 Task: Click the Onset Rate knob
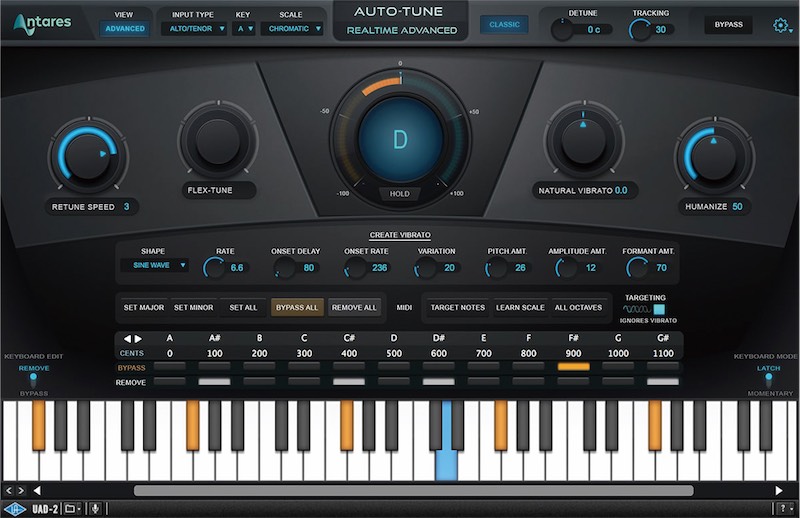pos(355,267)
